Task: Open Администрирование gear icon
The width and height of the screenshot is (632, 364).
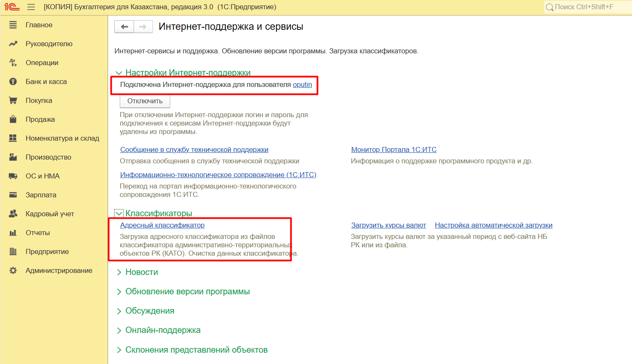Action: tap(13, 271)
